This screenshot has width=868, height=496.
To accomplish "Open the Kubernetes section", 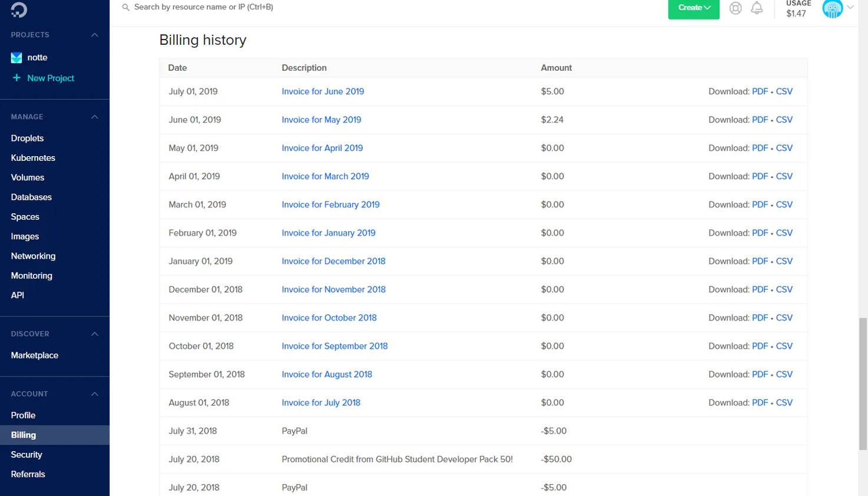I will click(33, 158).
